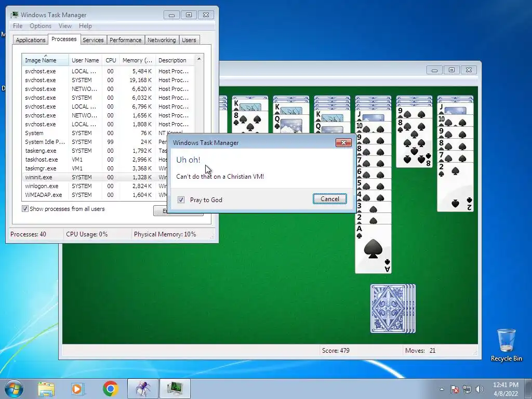Toggle Show processes from all users

tap(25, 209)
